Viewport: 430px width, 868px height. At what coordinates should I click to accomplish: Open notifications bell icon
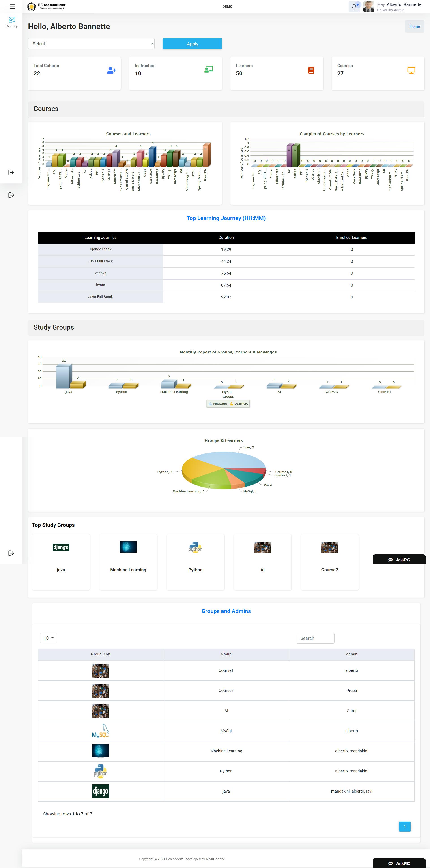354,6
